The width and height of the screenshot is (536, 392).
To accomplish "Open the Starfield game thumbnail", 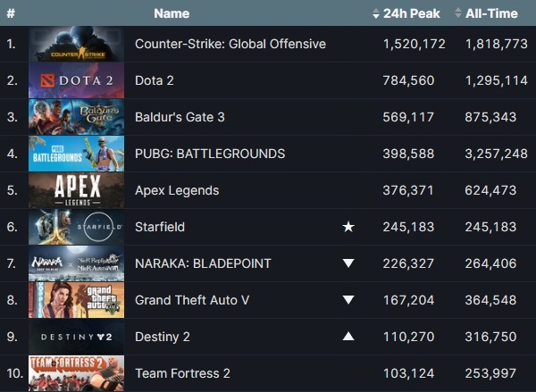I will coord(76,227).
